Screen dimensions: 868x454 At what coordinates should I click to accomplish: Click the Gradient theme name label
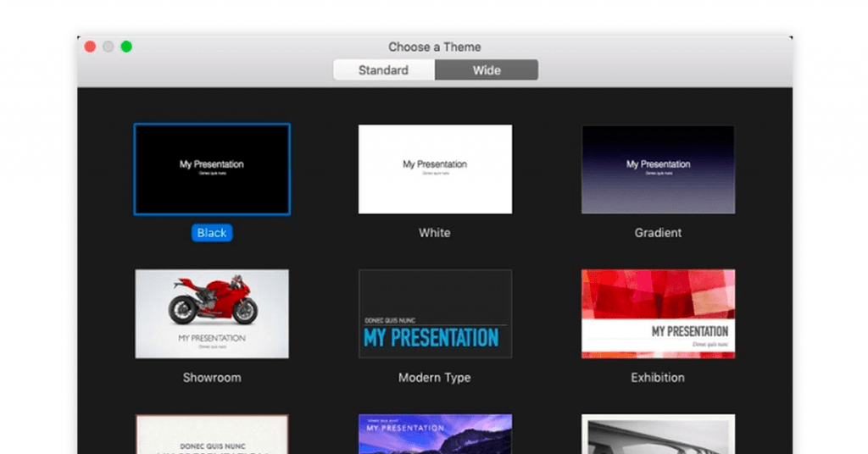point(658,233)
